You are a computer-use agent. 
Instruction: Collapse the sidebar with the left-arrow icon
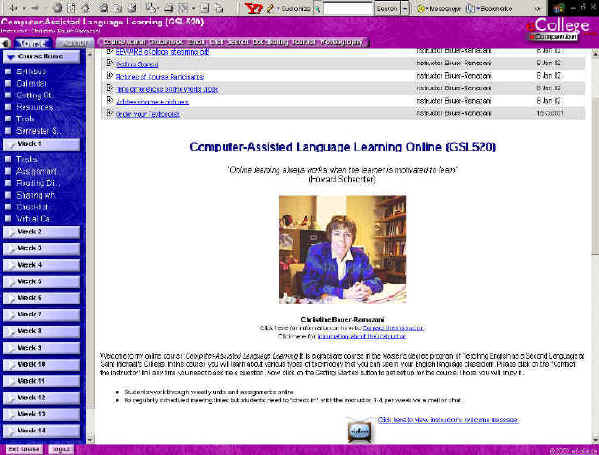[5, 43]
